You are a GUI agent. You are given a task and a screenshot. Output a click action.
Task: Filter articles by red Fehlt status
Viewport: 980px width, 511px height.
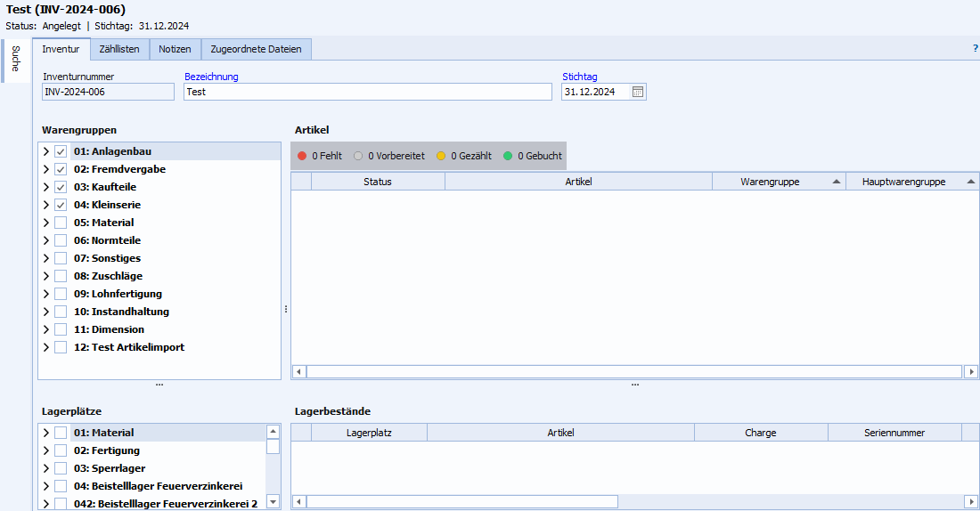coord(320,156)
